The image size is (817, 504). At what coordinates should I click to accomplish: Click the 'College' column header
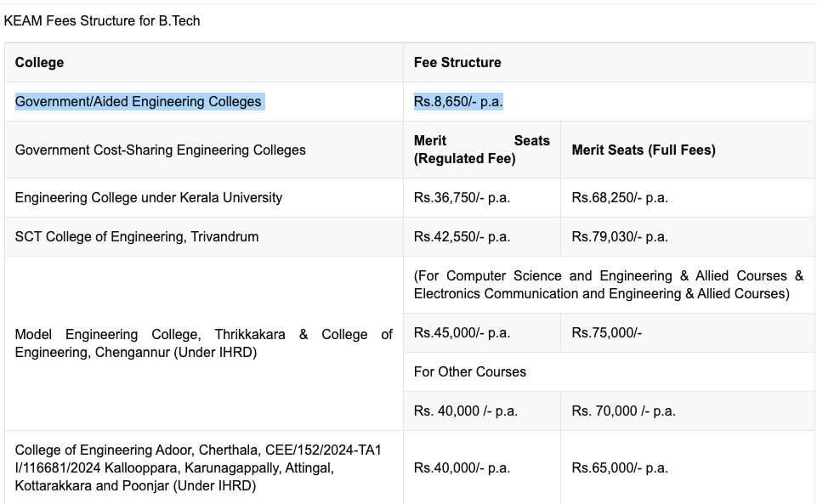tap(39, 63)
